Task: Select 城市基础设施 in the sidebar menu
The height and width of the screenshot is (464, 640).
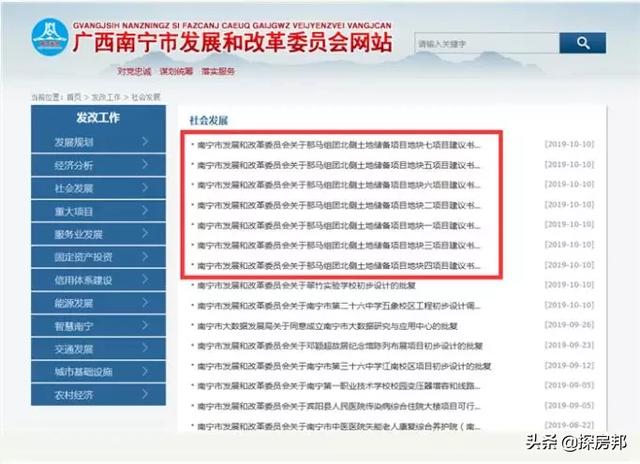Action: [98, 372]
